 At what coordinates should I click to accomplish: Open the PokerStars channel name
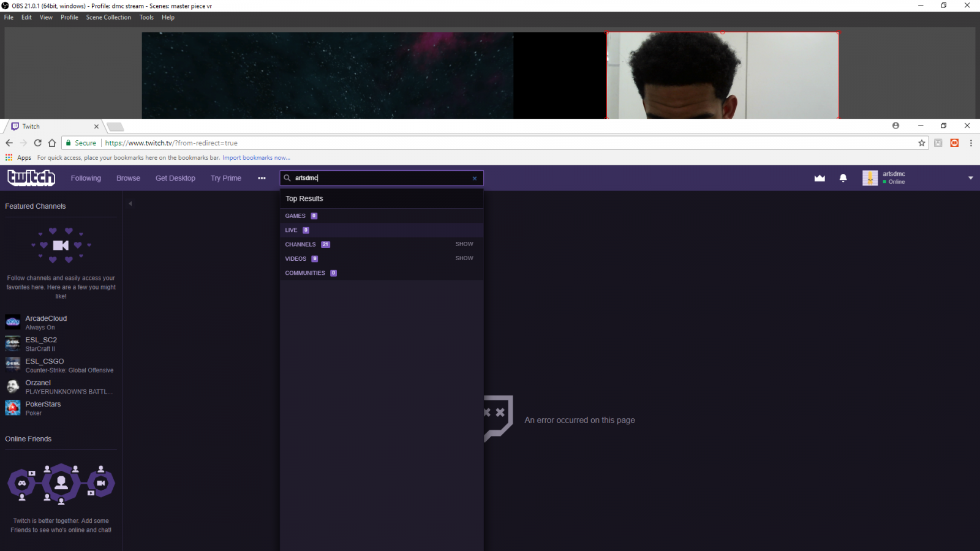coord(43,404)
